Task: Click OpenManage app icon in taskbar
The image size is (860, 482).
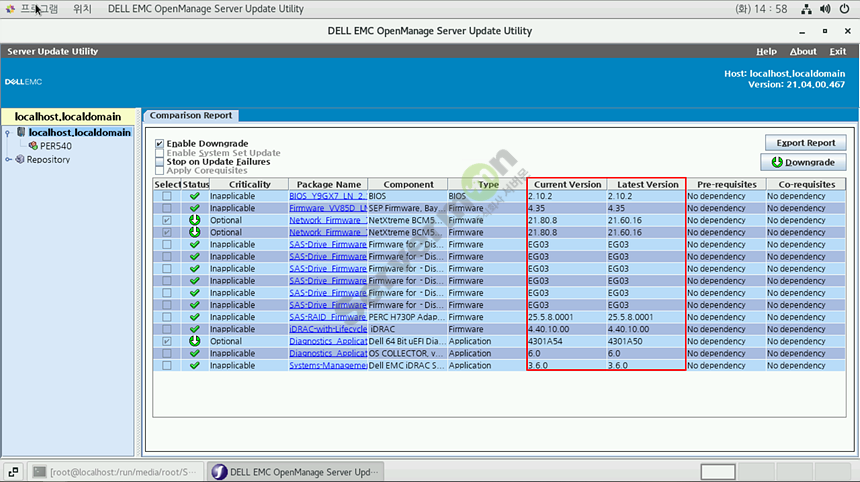Action: (219, 472)
